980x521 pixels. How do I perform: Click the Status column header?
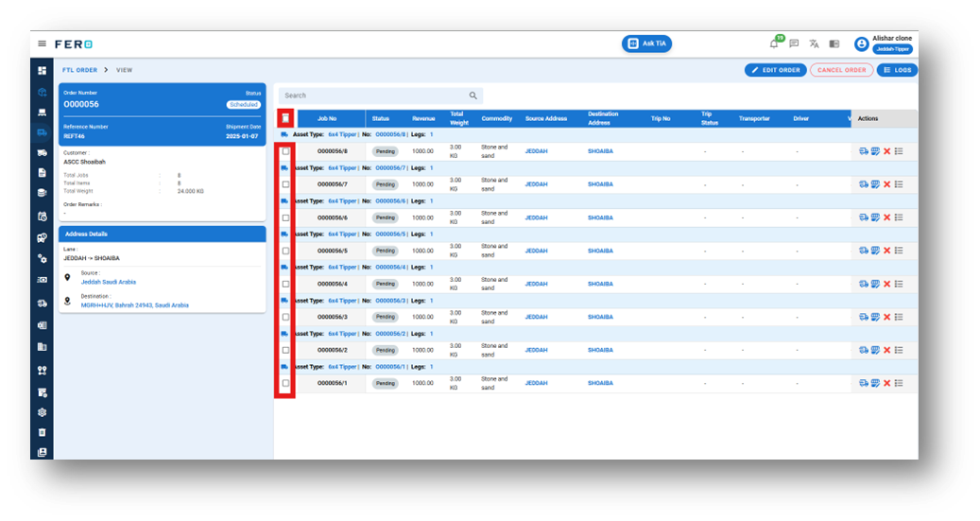pos(381,118)
